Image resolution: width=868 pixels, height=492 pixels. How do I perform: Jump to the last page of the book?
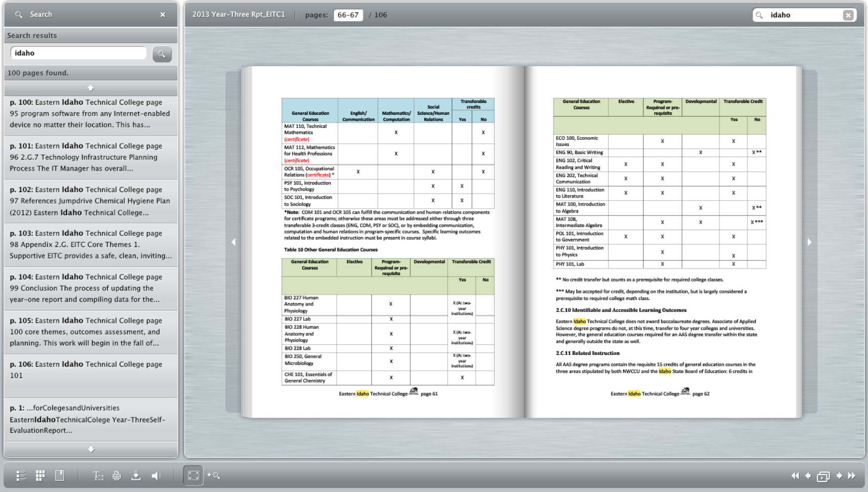coord(852,476)
